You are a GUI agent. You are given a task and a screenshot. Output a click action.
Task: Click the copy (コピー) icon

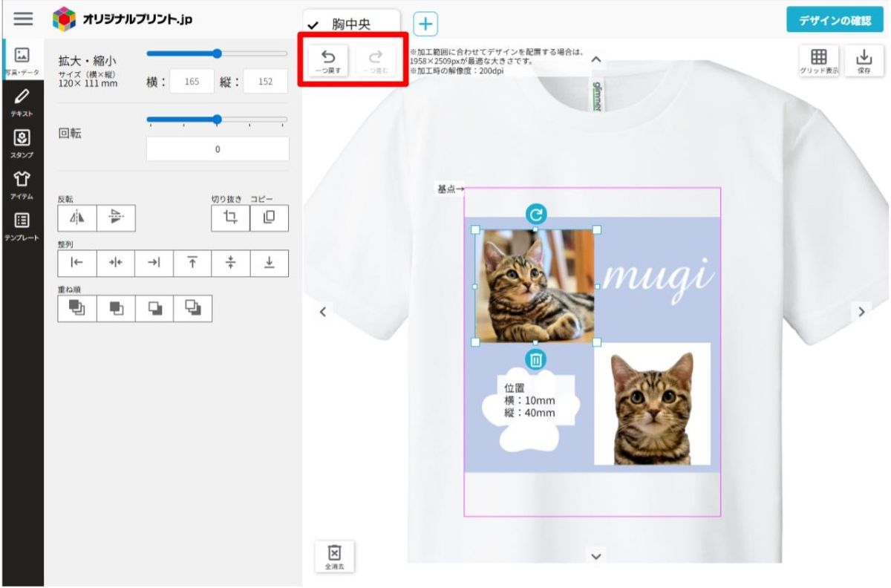tap(269, 218)
